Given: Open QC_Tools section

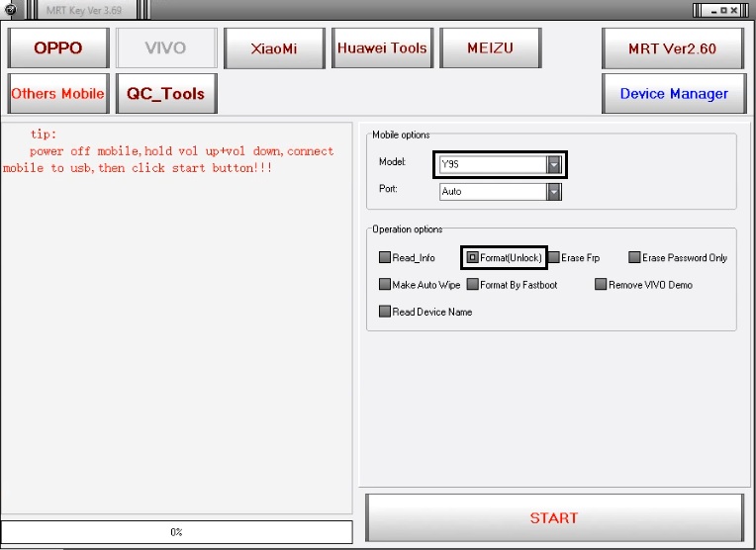Looking at the screenshot, I should click(166, 94).
